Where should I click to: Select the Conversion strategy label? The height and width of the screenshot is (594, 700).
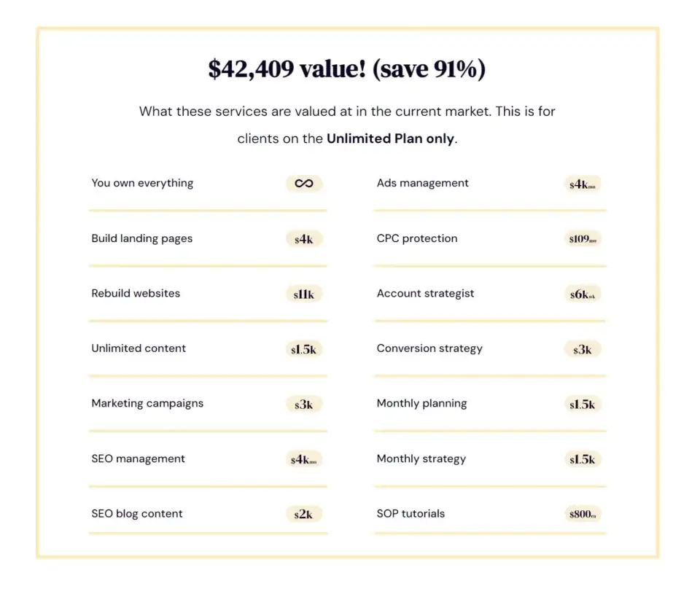(429, 348)
